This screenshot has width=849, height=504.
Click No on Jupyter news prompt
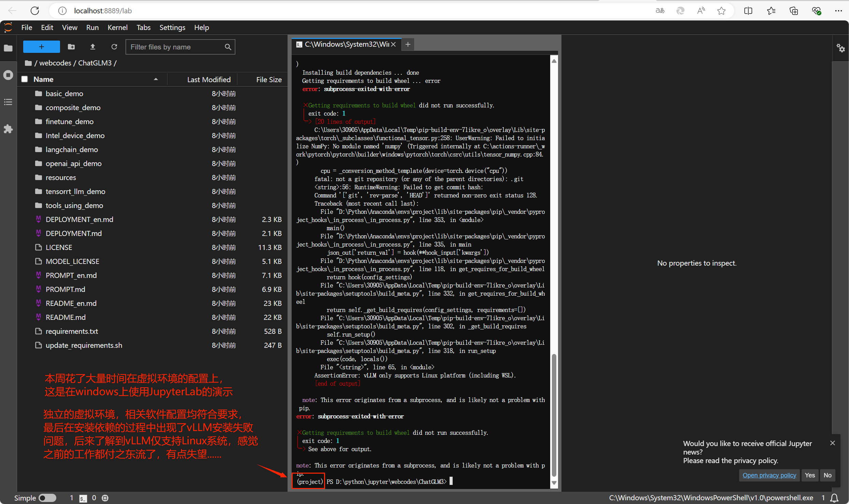[x=828, y=475]
